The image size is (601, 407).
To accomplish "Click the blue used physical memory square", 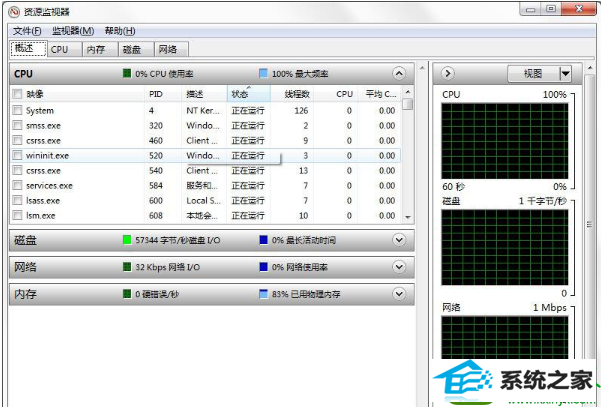I will pos(263,294).
